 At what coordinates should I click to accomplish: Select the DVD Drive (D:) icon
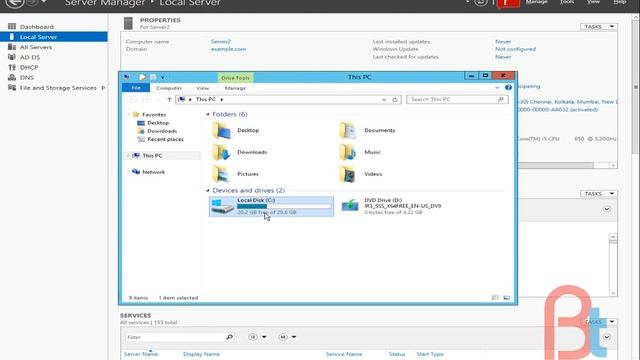click(x=350, y=205)
